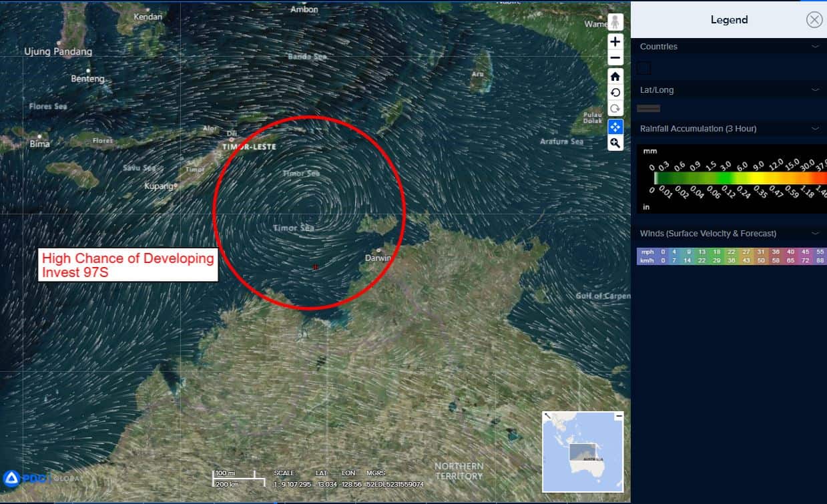Activate the pan map tool
The image size is (827, 504).
[615, 126]
